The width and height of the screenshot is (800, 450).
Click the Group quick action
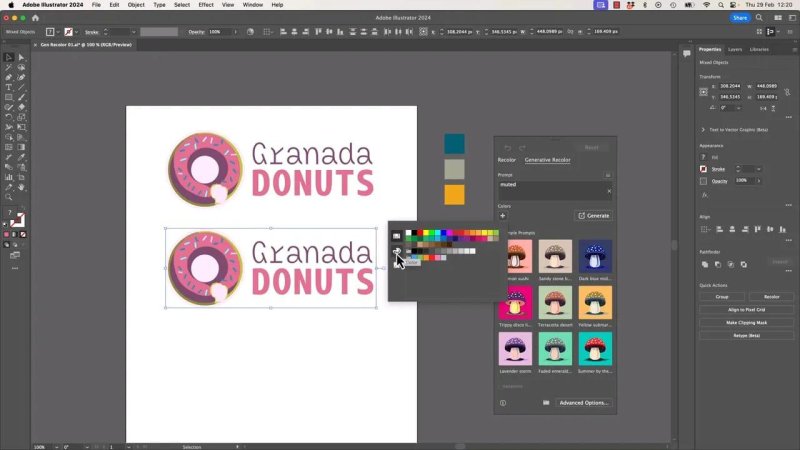pos(722,297)
